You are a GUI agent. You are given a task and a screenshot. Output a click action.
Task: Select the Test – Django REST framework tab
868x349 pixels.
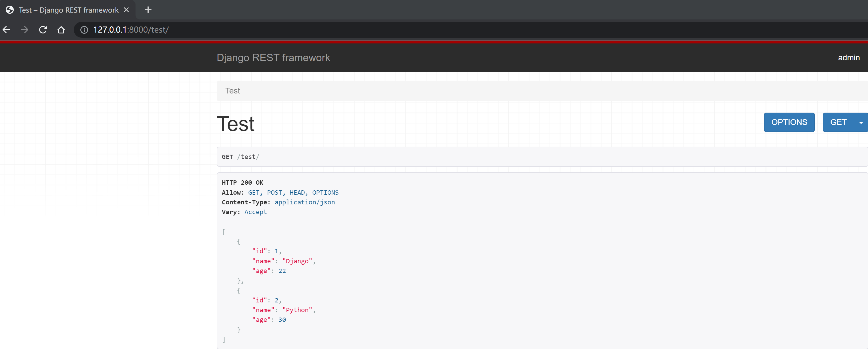[68, 10]
